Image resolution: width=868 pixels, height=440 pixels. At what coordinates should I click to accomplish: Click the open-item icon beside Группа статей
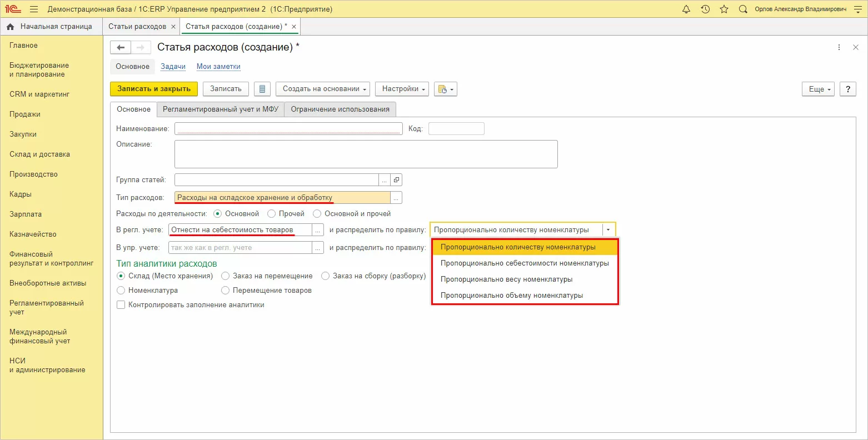[396, 180]
